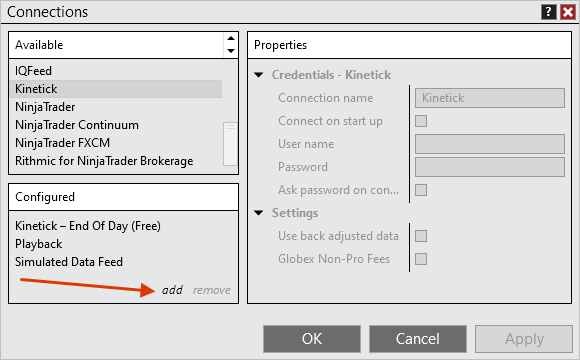The width and height of the screenshot is (580, 360).
Task: Close the Connections dialog
Action: [x=568, y=12]
